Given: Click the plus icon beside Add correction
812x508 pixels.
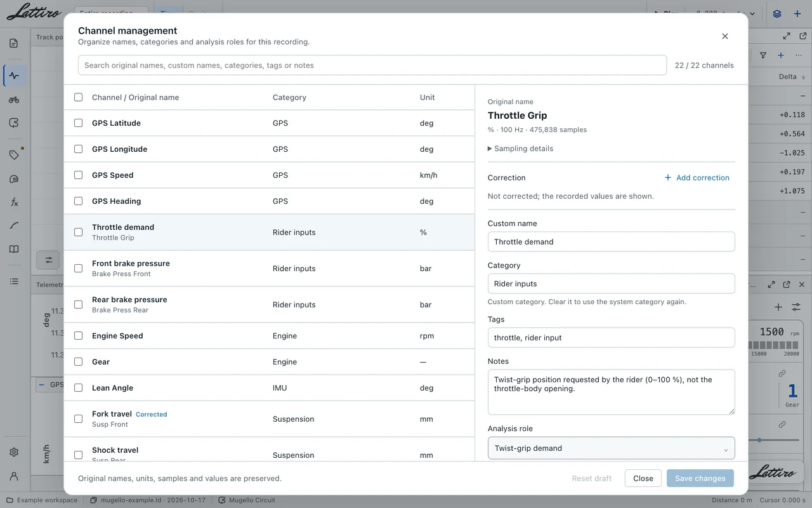Looking at the screenshot, I should [667, 178].
